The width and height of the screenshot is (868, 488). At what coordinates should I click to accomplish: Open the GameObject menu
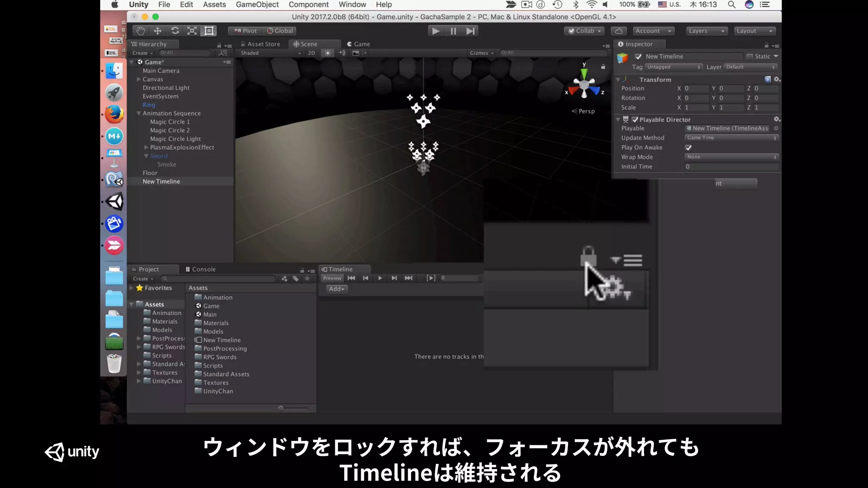(257, 5)
